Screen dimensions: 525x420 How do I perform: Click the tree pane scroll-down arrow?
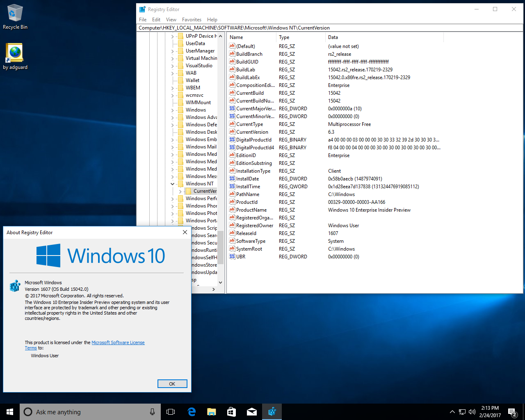pos(220,282)
